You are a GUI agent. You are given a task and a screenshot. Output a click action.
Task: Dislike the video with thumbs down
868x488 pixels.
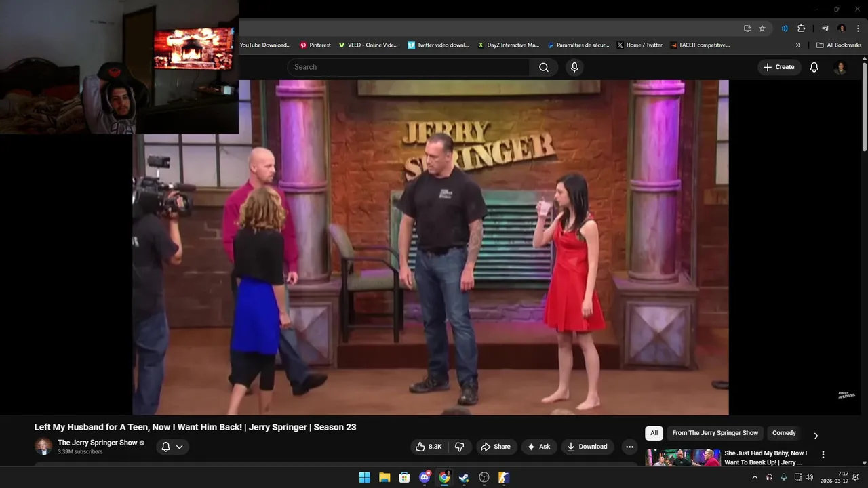tap(460, 447)
